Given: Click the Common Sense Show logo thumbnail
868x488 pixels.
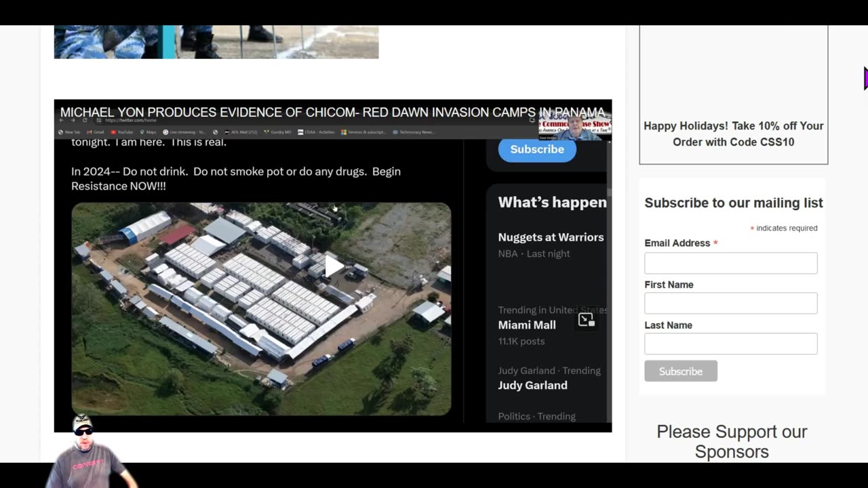Looking at the screenshot, I should click(575, 126).
